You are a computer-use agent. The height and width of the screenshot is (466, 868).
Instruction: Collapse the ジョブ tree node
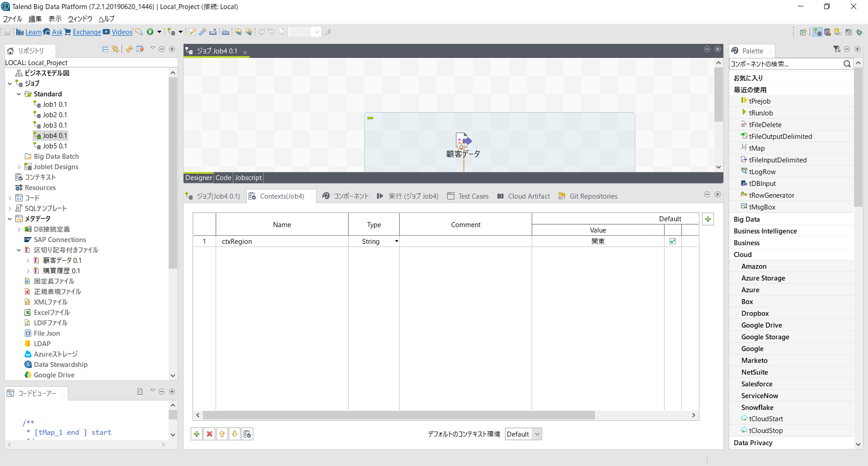pyautogui.click(x=9, y=83)
